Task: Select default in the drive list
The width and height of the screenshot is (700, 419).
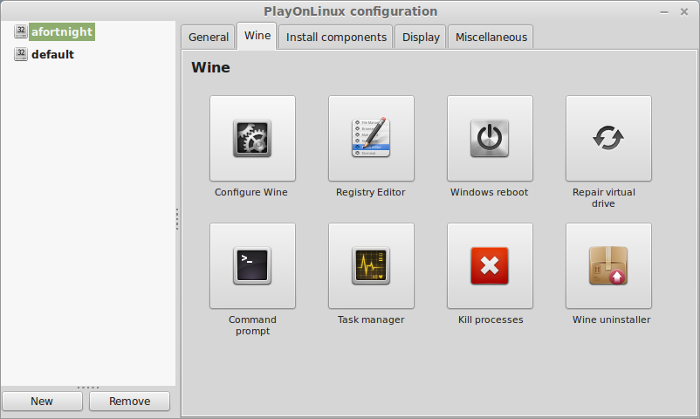Action: pyautogui.click(x=53, y=54)
